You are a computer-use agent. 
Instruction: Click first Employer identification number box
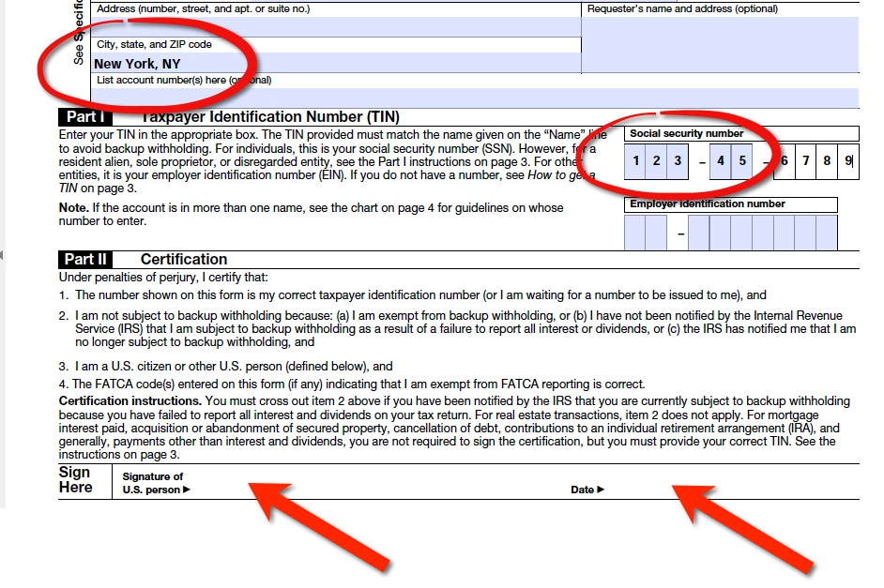tap(634, 233)
